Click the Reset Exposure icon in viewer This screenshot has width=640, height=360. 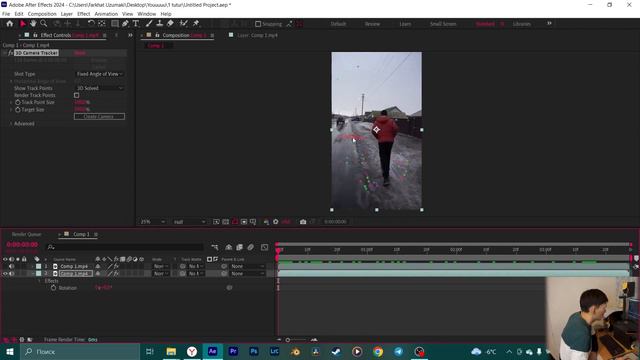tap(276, 222)
